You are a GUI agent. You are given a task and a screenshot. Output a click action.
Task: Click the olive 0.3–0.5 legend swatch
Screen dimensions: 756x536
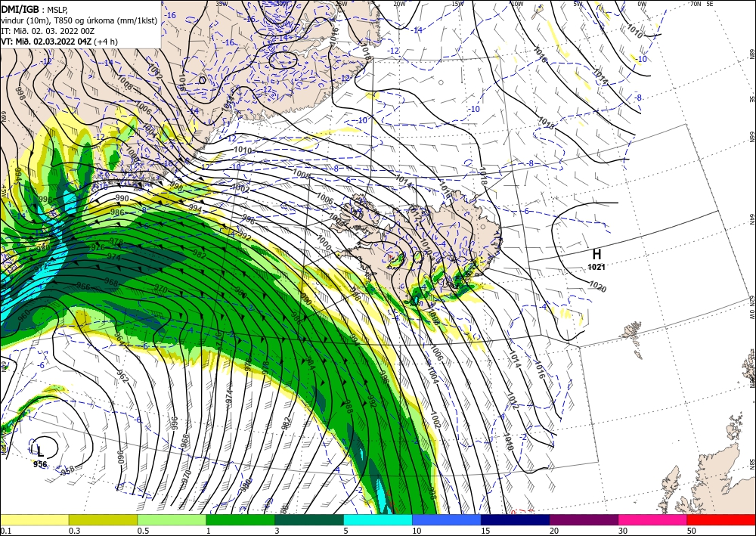coord(103,519)
